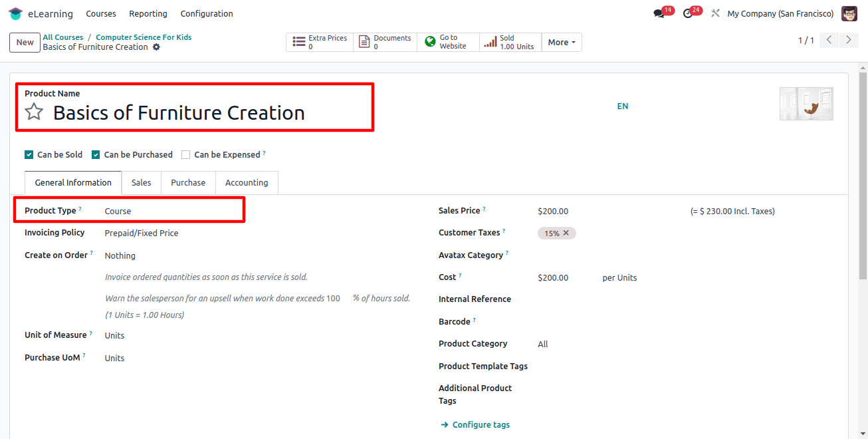
Task: Click the help tooltip mark beside Barcode
Action: [x=475, y=320]
